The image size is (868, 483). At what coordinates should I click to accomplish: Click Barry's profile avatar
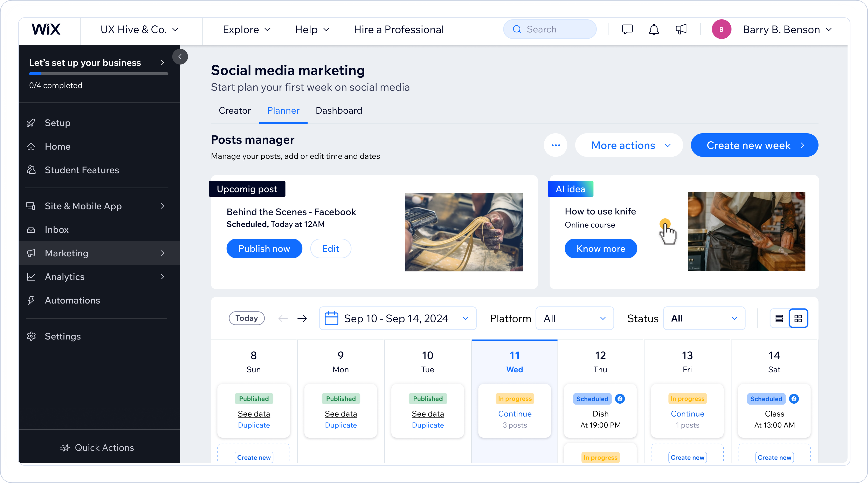721,29
